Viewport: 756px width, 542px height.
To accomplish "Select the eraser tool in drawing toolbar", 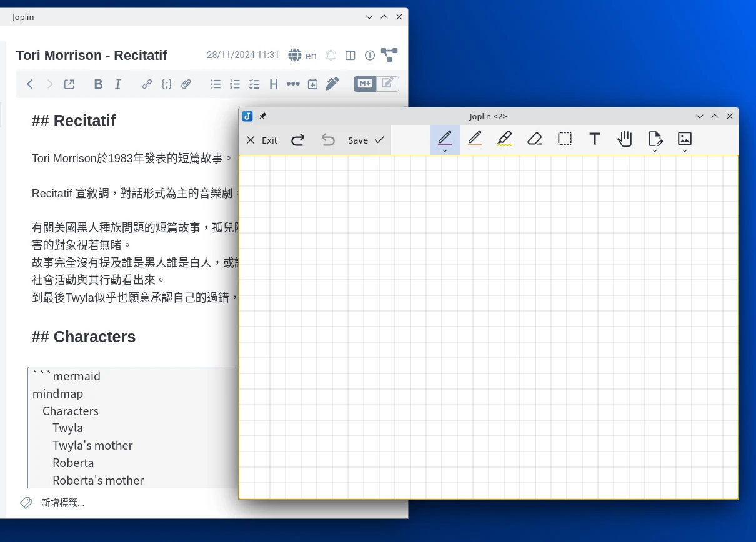I will pos(534,139).
